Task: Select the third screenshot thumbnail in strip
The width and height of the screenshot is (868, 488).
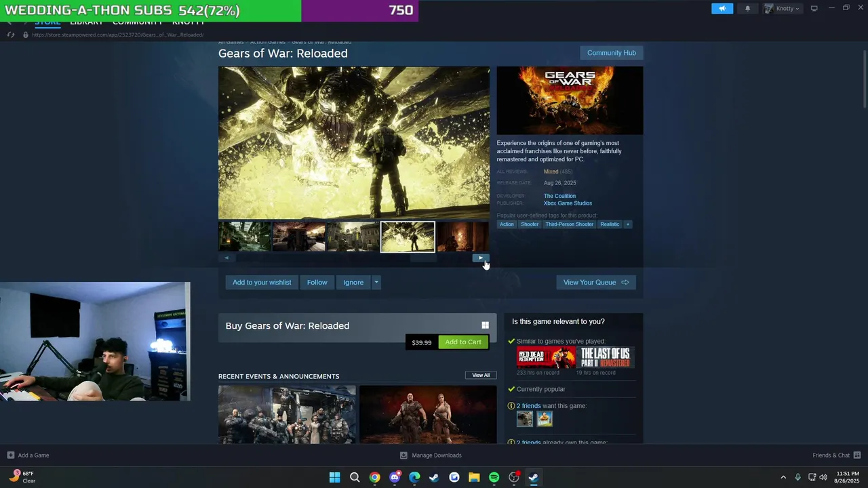Action: click(x=353, y=237)
